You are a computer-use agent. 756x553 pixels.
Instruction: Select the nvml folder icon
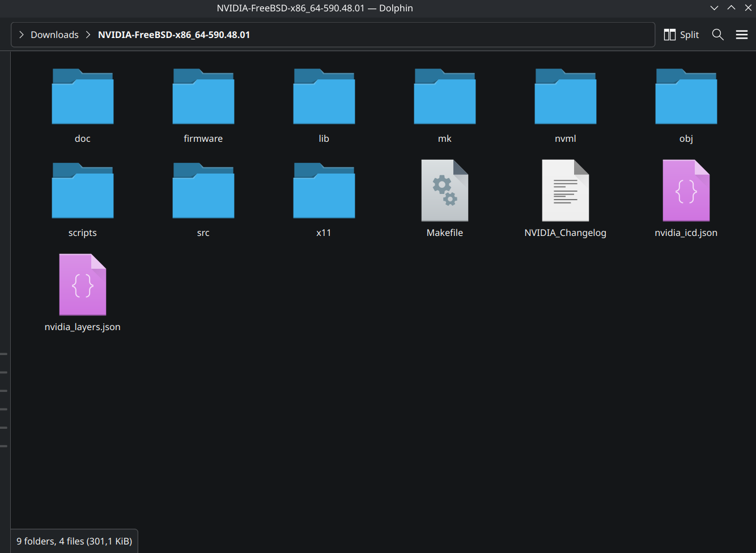coord(566,96)
